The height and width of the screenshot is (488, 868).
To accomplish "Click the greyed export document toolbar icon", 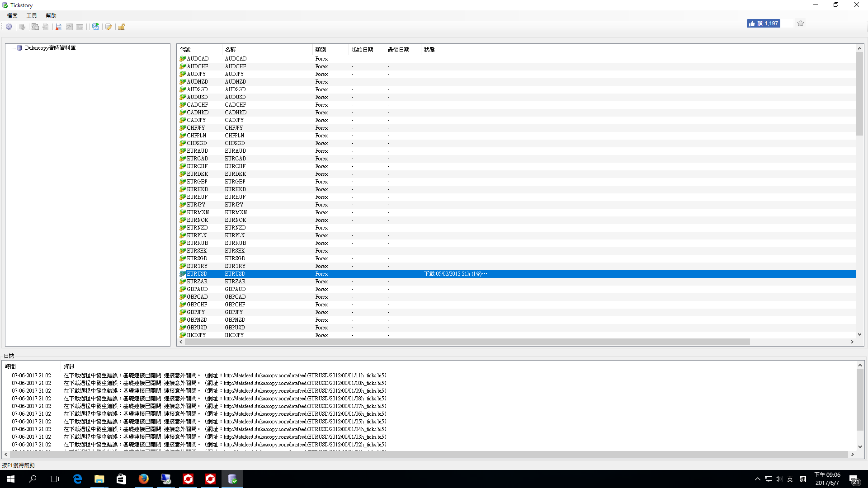I will 46,27.
